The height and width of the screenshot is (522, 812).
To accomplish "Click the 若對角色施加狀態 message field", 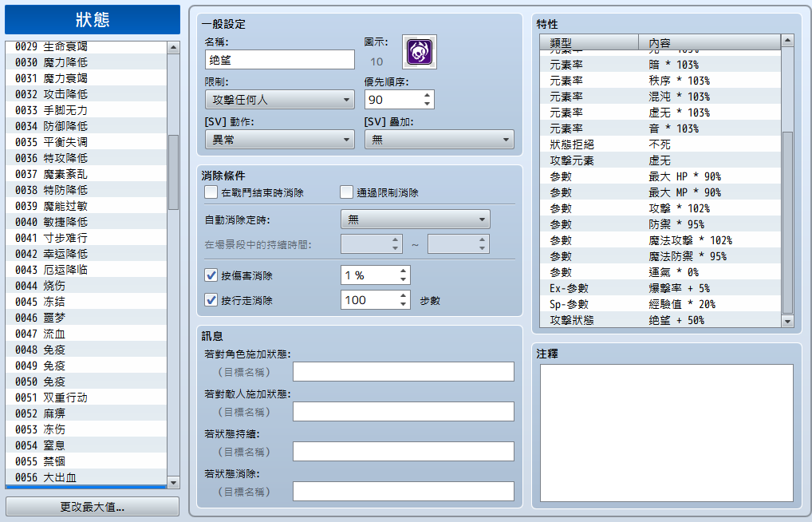I will pyautogui.click(x=404, y=372).
